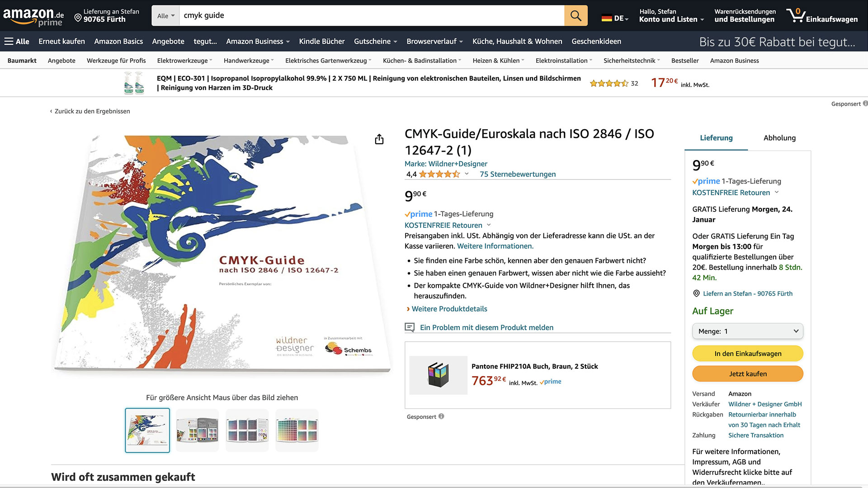Click the prime logo under the price
The width and height of the screenshot is (868, 488).
[x=418, y=214]
